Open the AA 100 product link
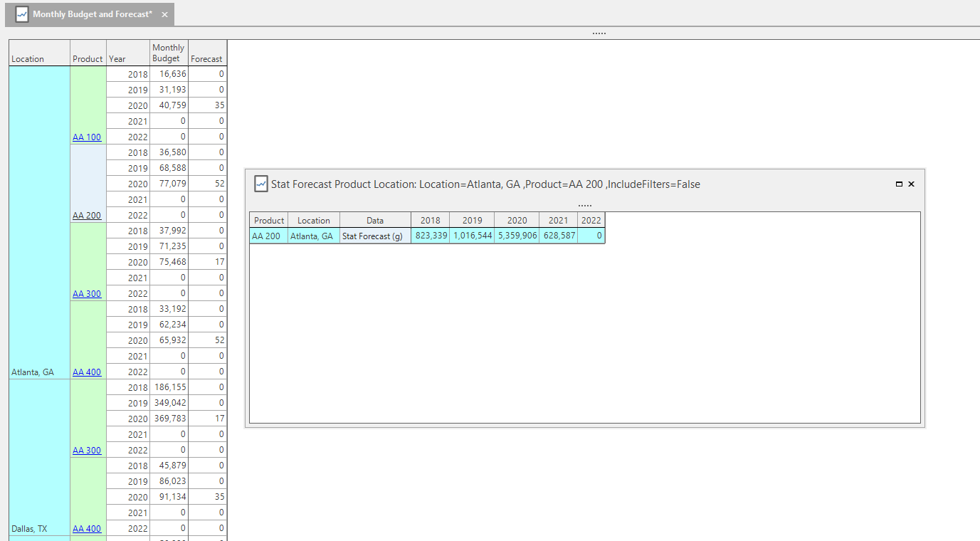Screen dimensions: 980x541 tap(87, 137)
